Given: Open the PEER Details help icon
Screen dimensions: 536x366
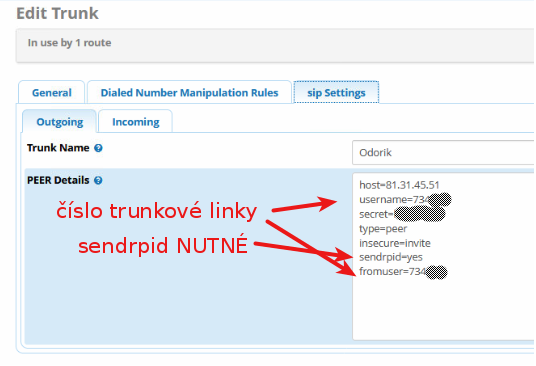Looking at the screenshot, I should tap(98, 180).
